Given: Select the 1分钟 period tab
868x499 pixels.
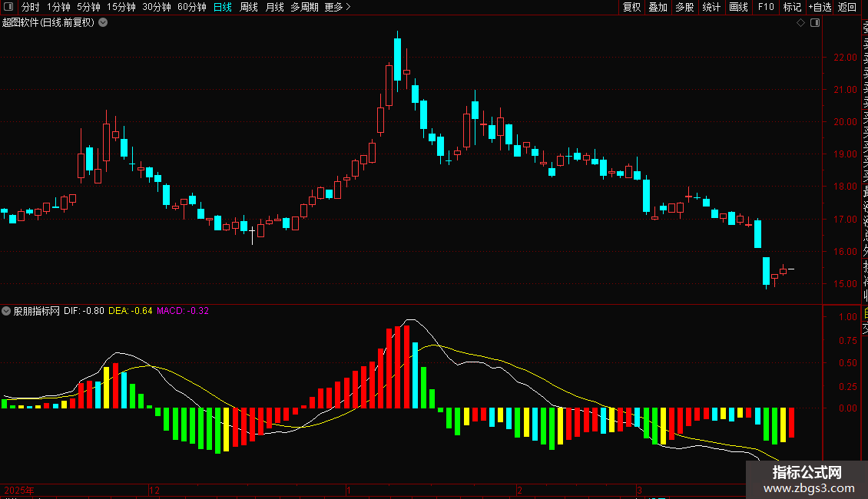Looking at the screenshot, I should [x=58, y=7].
